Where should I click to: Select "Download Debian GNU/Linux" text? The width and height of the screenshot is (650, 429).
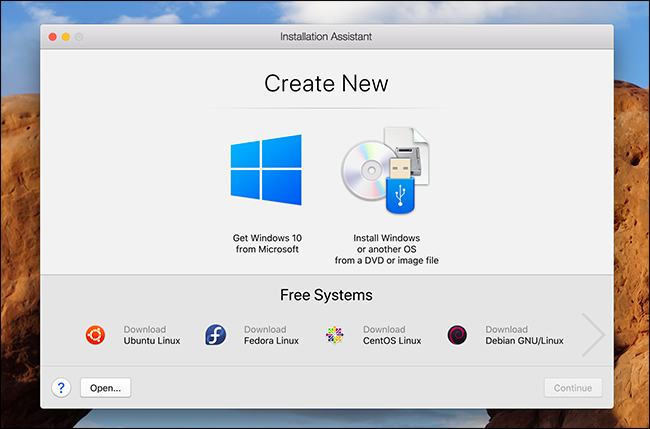coord(524,335)
